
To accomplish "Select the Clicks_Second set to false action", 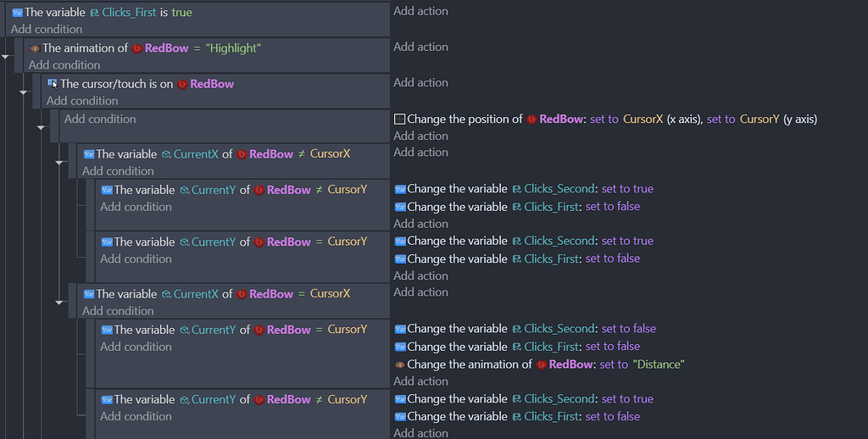I will [525, 329].
